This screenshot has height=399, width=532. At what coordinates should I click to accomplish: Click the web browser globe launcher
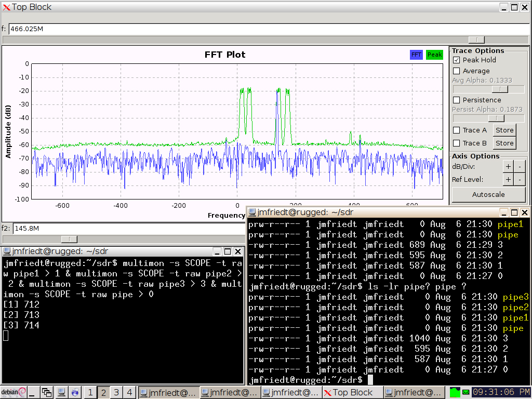(75, 393)
